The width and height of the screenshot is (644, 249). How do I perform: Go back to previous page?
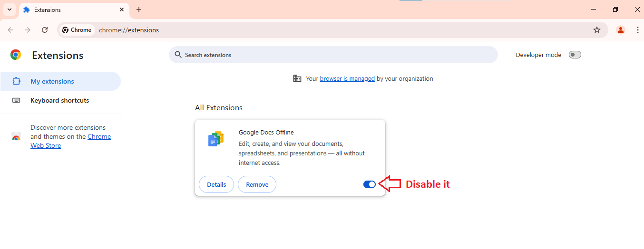pyautogui.click(x=10, y=30)
